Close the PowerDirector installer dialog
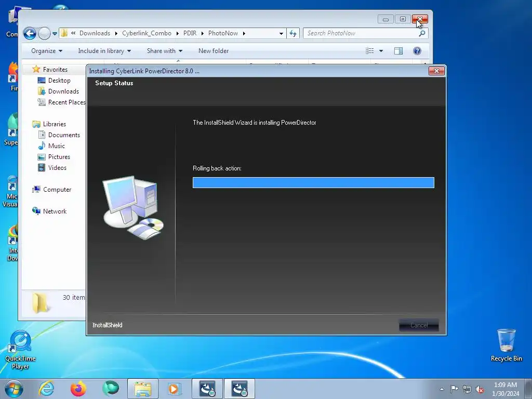Viewport: 532px width, 399px height. tap(436, 71)
